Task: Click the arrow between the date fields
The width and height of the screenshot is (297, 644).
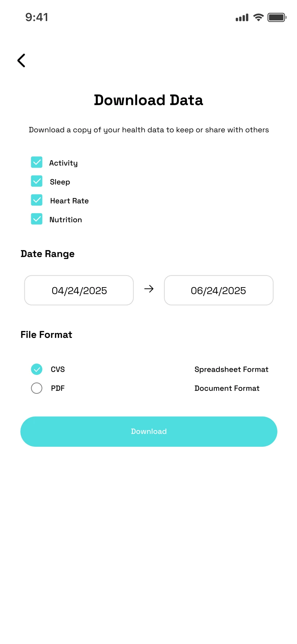Action: coord(149,289)
